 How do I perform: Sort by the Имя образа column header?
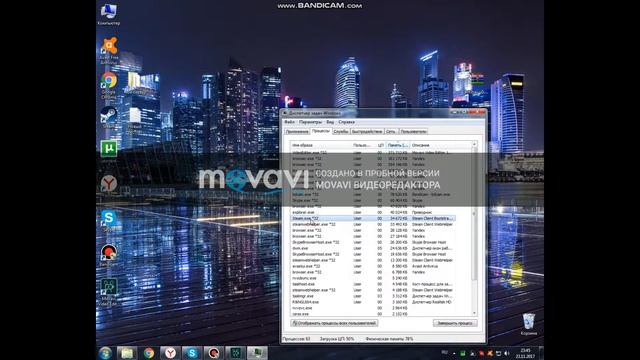(321, 145)
